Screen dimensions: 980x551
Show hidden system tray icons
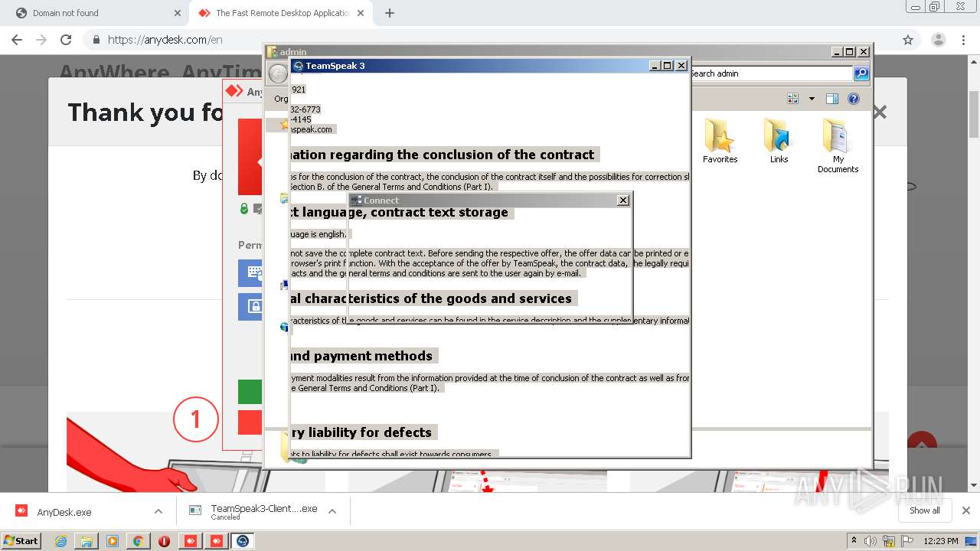pos(854,541)
